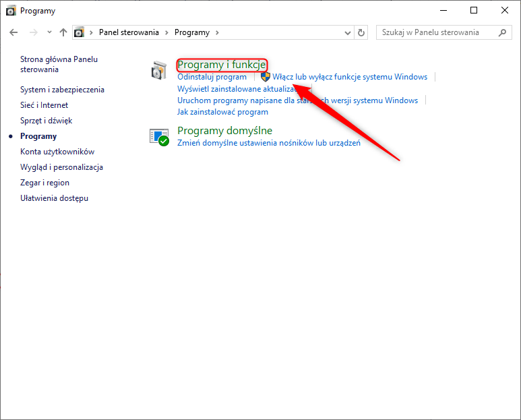Screen dimensions: 521x420
Task: Open Uruchom programy napisane dla starszych wersji
Action: 298,100
